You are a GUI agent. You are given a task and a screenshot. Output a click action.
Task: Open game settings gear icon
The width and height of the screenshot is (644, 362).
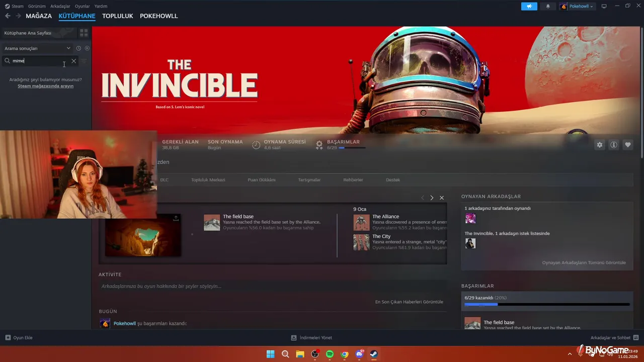pos(599,145)
